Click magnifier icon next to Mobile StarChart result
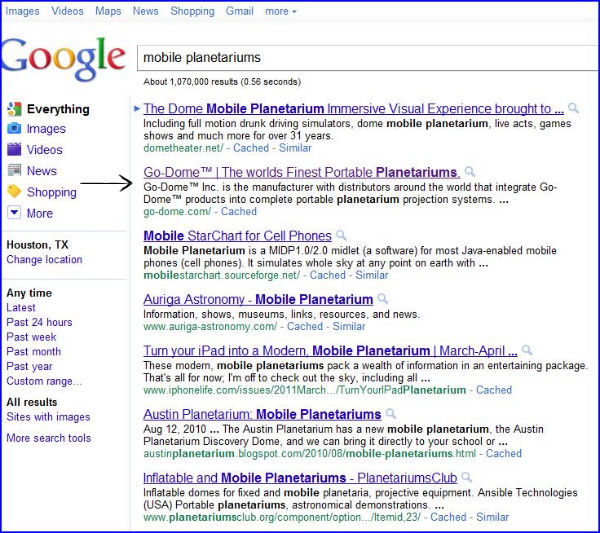This screenshot has height=533, width=600. (x=341, y=235)
